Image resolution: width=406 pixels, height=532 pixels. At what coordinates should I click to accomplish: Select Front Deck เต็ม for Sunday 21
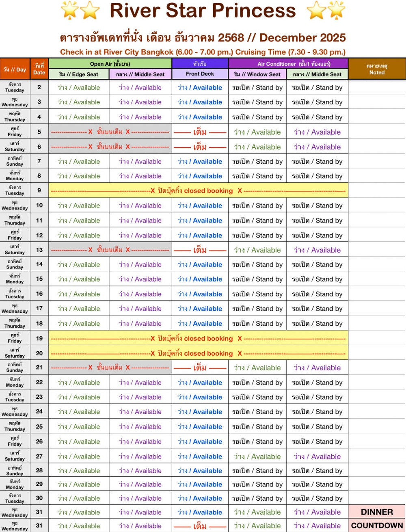click(200, 368)
